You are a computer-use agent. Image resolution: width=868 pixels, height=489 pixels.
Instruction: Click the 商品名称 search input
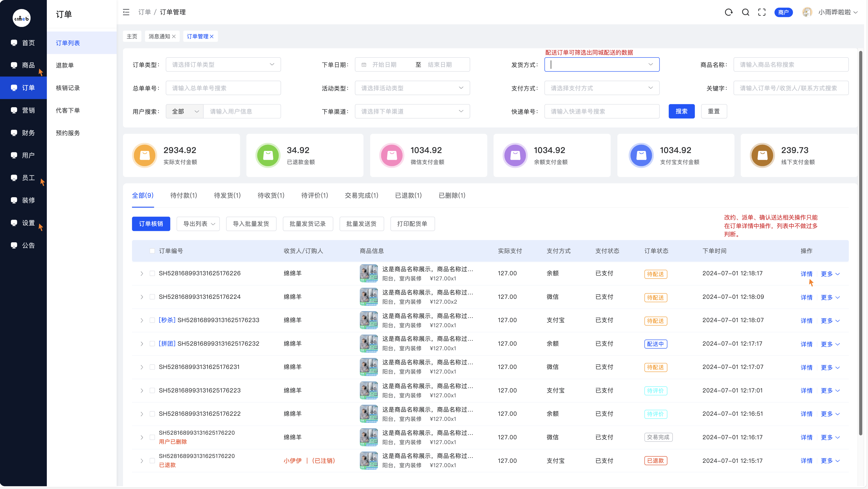[x=791, y=65]
